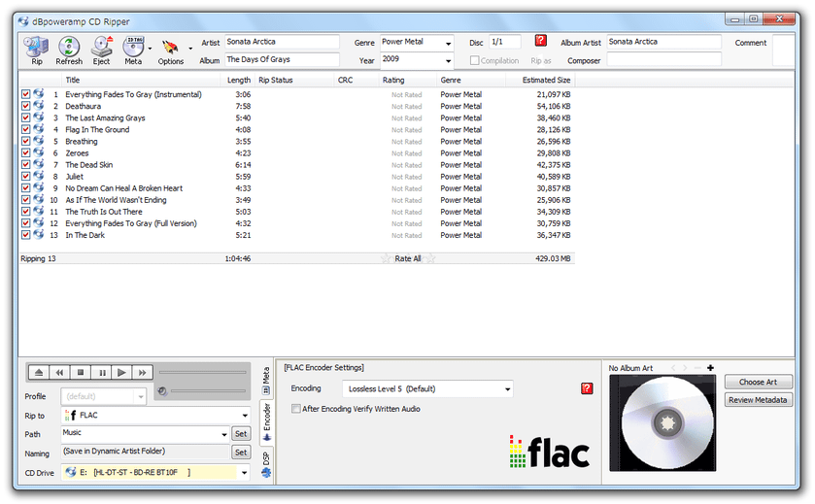Click the fast-forward playback button
This screenshot has width=815, height=504.
click(143, 372)
